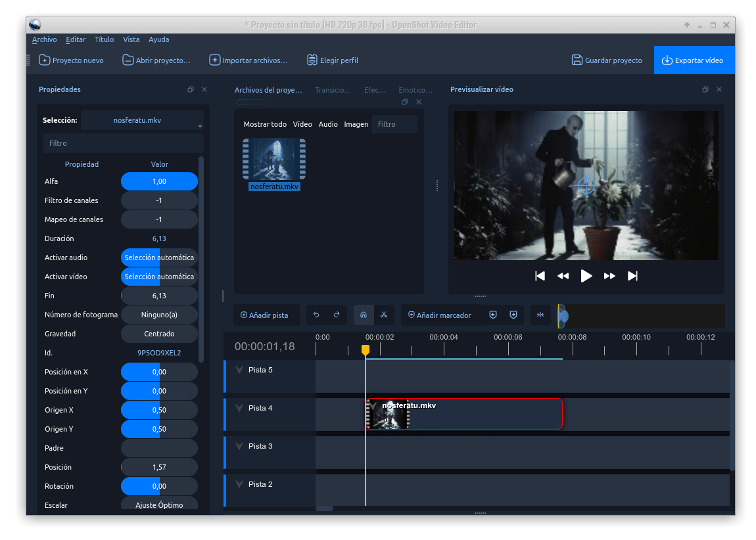
Task: Open the Activar audio selection dropdown
Action: [159, 257]
